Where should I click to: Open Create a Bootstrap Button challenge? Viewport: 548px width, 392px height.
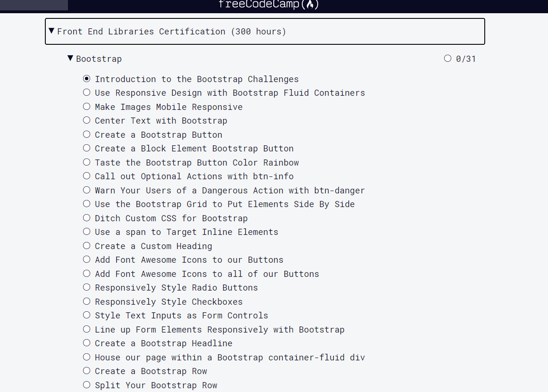pos(159,135)
